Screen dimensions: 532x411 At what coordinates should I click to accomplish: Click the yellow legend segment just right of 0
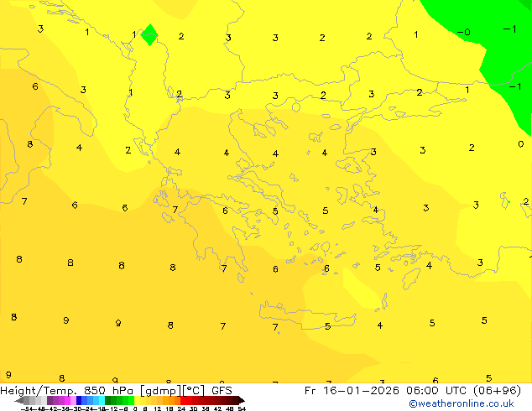click(x=137, y=401)
